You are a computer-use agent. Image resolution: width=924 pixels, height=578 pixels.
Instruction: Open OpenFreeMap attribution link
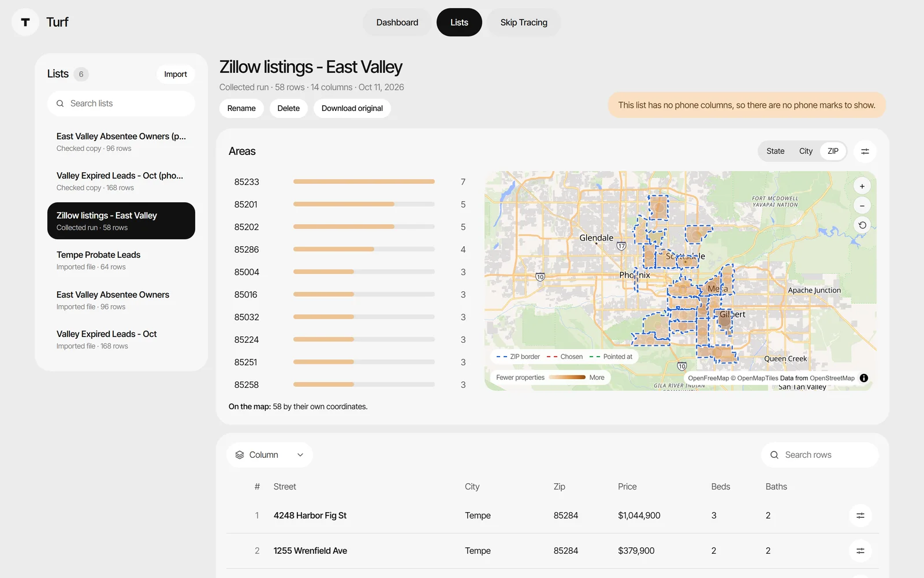pyautogui.click(x=709, y=378)
